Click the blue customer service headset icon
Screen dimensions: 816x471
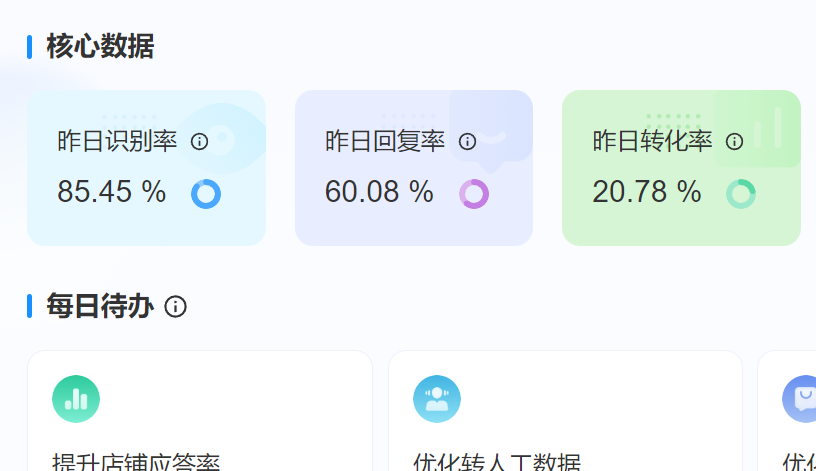tap(437, 399)
